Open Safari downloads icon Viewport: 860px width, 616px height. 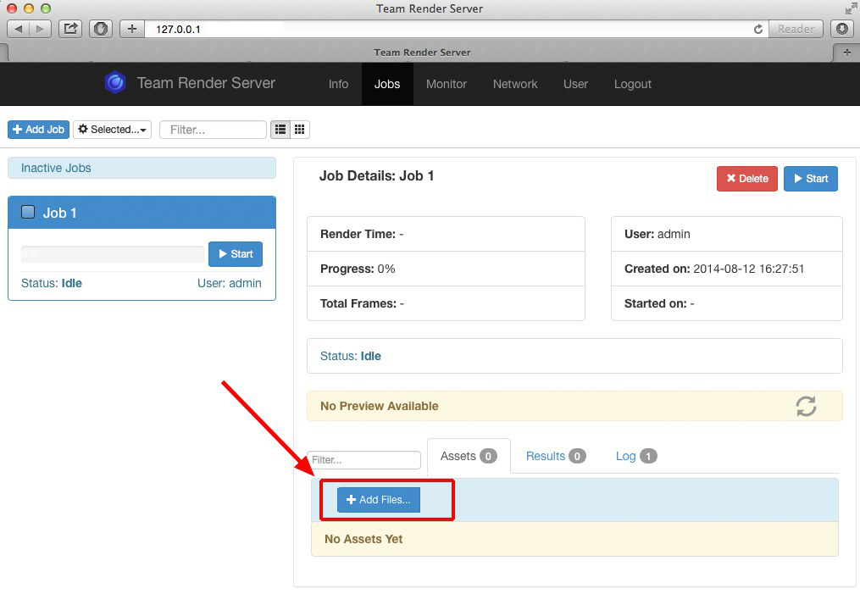click(x=842, y=29)
